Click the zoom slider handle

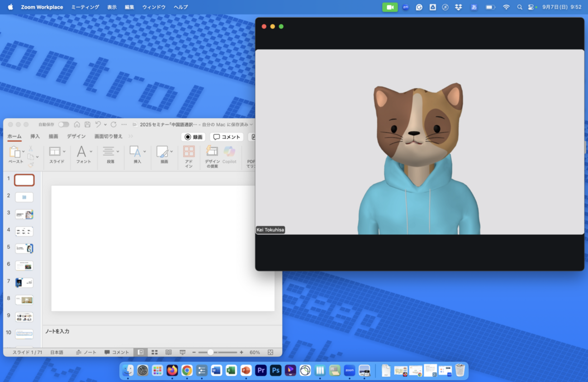(x=210, y=352)
